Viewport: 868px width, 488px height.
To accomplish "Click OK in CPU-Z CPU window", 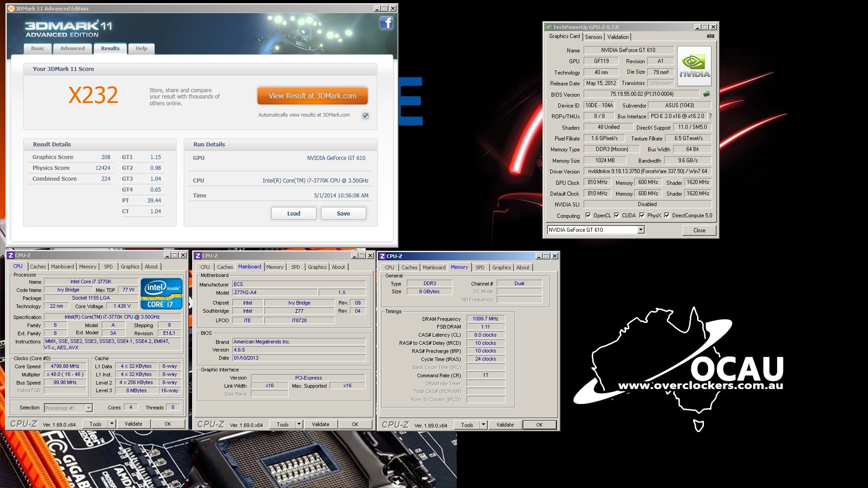I will 168,424.
